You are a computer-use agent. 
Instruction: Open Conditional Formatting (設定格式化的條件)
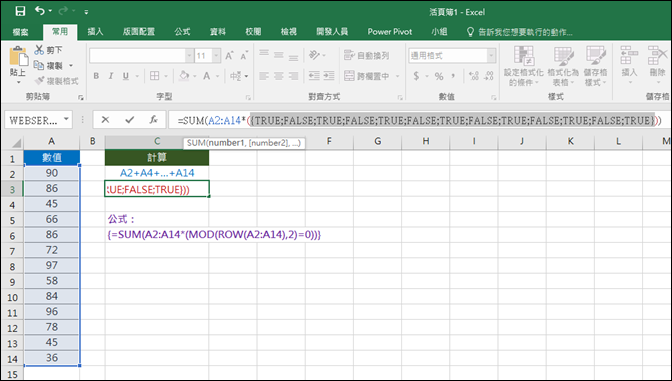(523, 66)
